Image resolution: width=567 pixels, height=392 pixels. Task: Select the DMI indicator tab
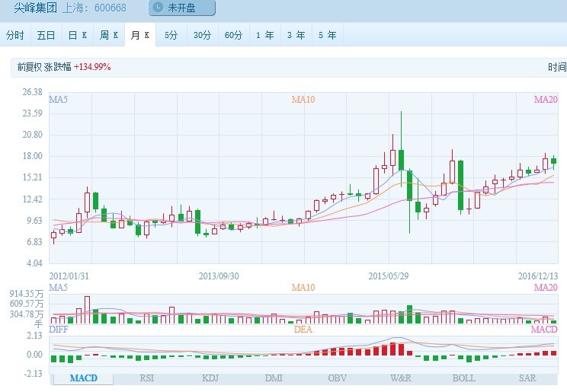tap(274, 378)
